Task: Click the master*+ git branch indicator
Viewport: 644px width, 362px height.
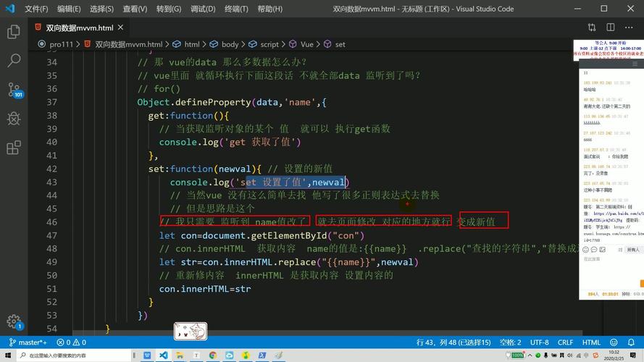Action: 28,342
